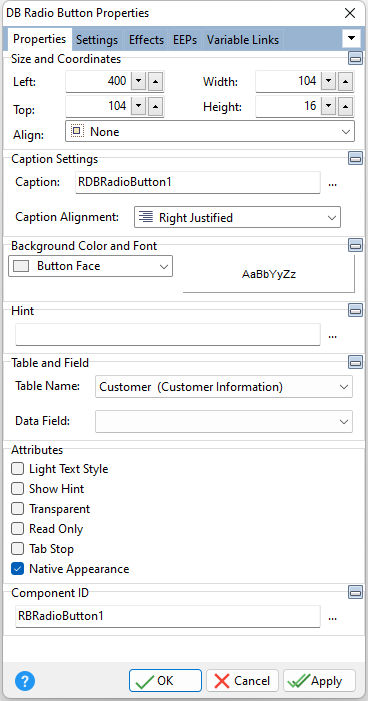Image resolution: width=368 pixels, height=701 pixels.
Task: Collapse the Component ID section
Action: (x=355, y=592)
